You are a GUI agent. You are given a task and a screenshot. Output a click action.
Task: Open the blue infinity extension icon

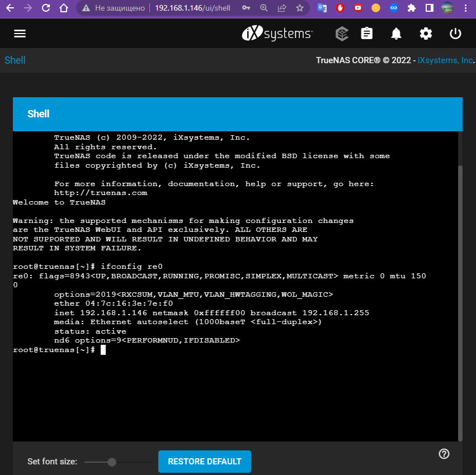pos(394,8)
